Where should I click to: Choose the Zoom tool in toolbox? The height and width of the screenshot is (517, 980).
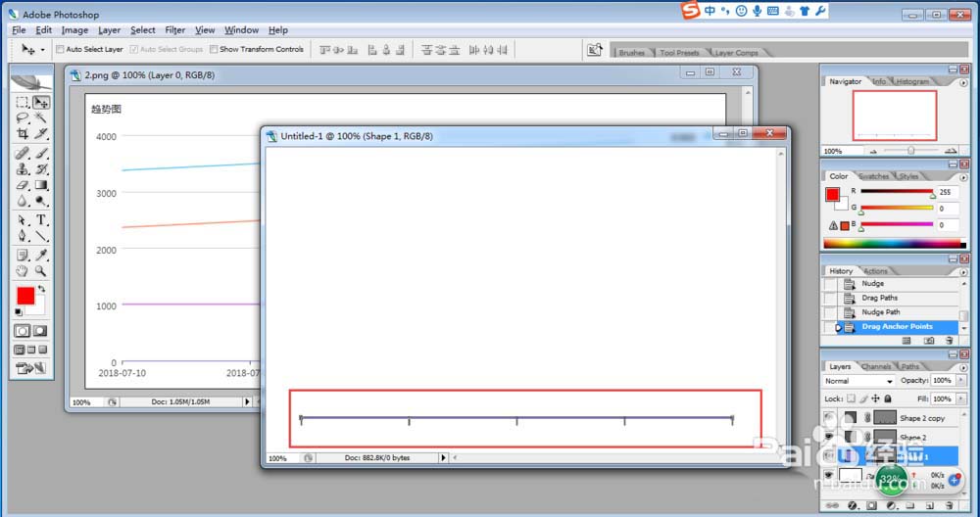(x=41, y=271)
